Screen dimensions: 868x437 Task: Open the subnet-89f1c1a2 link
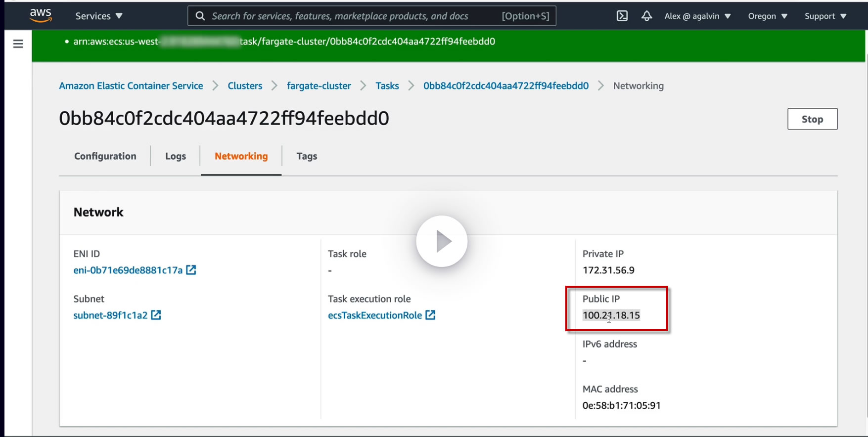[110, 315]
